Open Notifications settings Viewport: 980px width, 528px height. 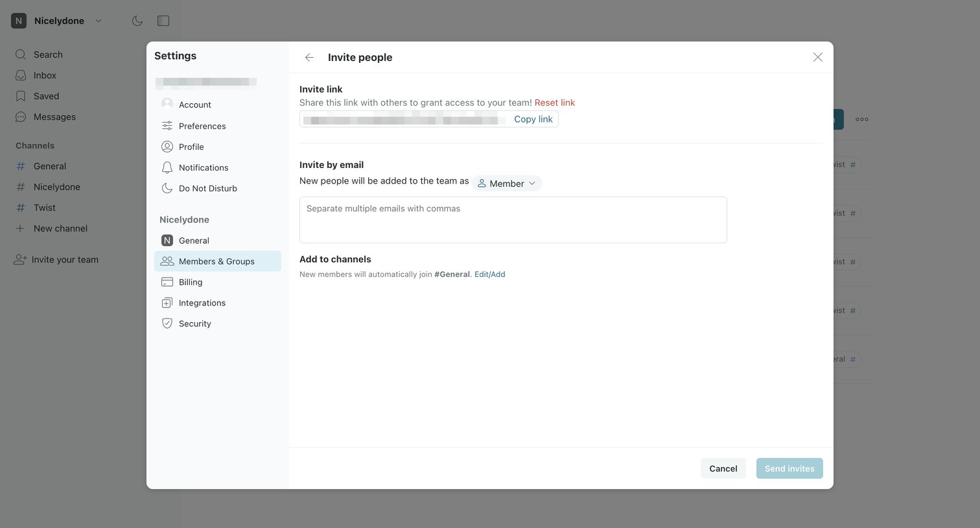click(218, 167)
